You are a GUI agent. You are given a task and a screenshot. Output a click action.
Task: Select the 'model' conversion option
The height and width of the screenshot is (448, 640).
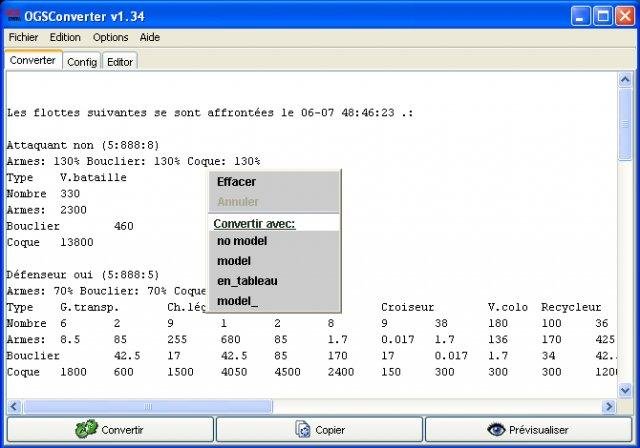coord(274,261)
